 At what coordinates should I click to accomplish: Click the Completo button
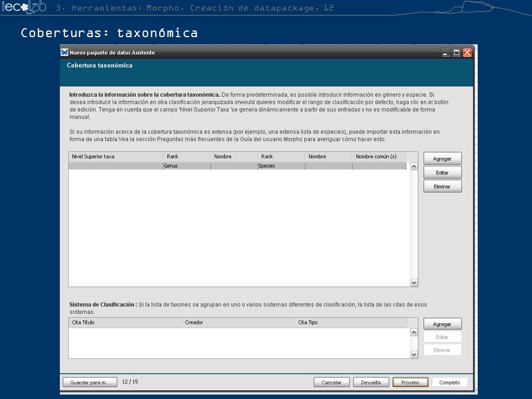coord(449,382)
